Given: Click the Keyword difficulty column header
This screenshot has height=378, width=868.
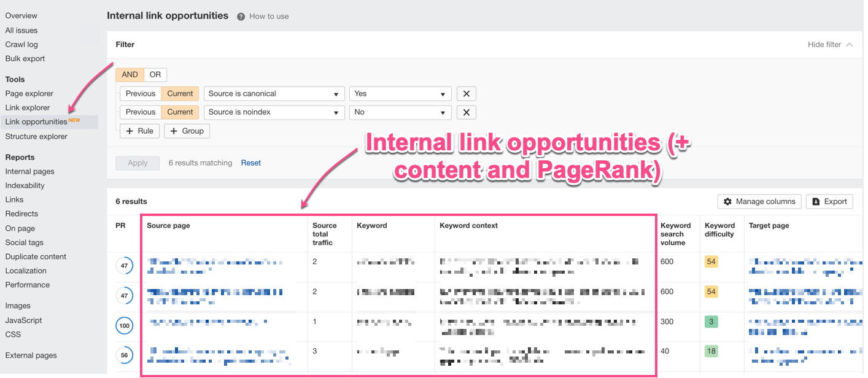Looking at the screenshot, I should (x=719, y=230).
